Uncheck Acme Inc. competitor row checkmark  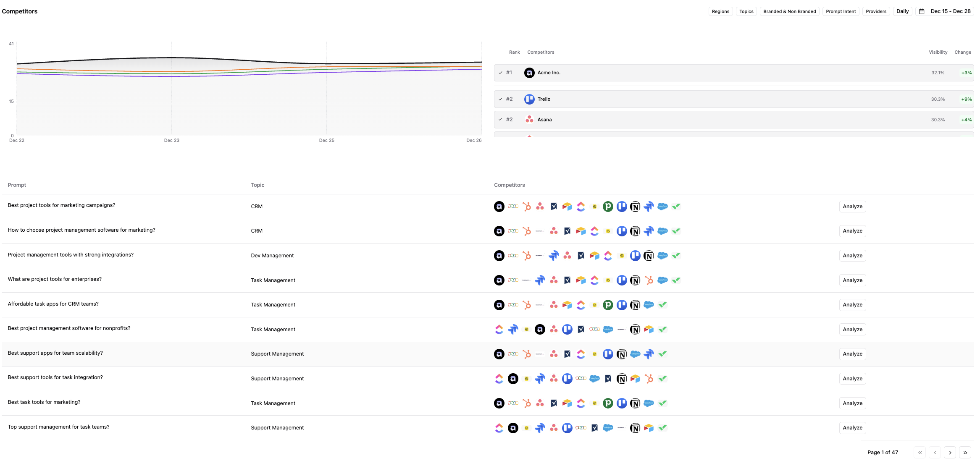pos(501,73)
